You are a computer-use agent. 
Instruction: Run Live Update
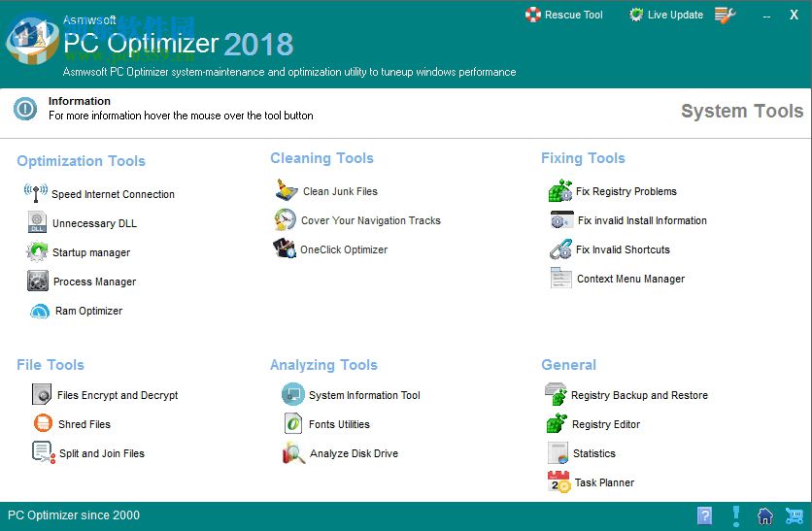666,15
